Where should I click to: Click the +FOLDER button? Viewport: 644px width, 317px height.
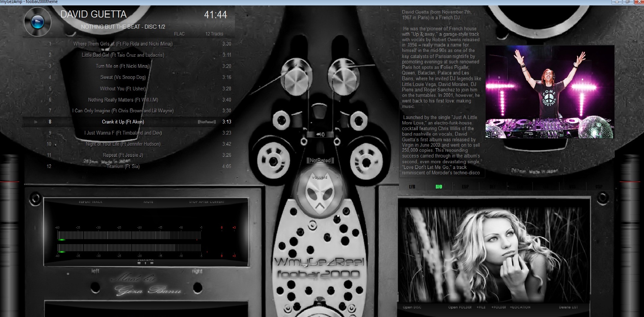coord(499,307)
